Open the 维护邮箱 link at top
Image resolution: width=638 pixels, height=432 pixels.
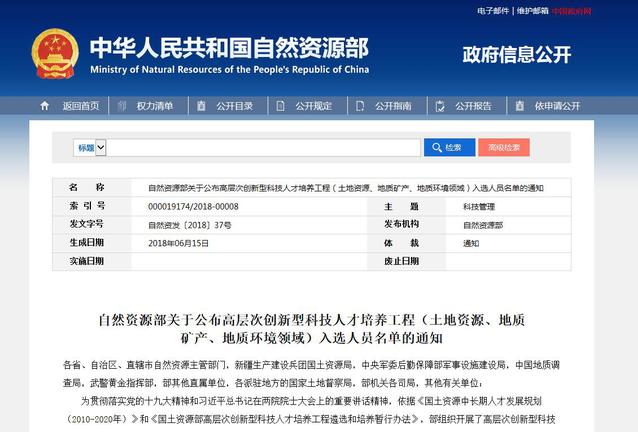[x=534, y=11]
